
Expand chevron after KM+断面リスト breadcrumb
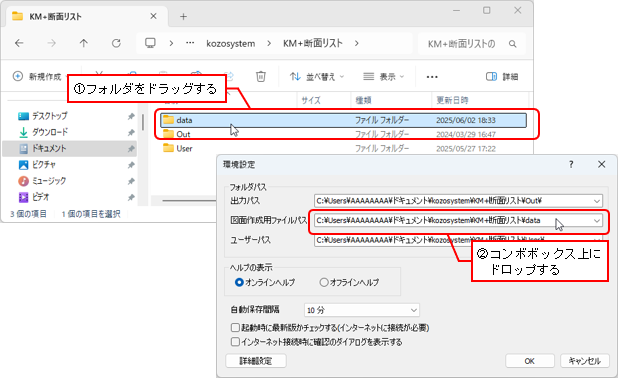coord(356,43)
